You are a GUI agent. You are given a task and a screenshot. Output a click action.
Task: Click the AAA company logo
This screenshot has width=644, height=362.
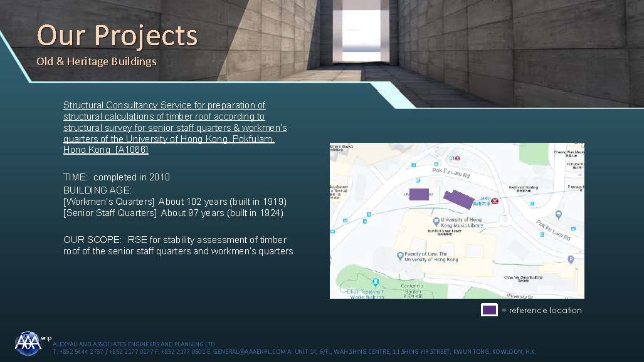[x=28, y=343]
